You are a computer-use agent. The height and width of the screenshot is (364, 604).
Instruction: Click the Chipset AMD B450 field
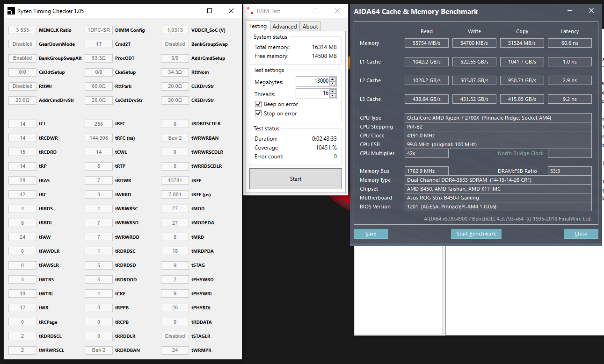pyautogui.click(x=498, y=189)
